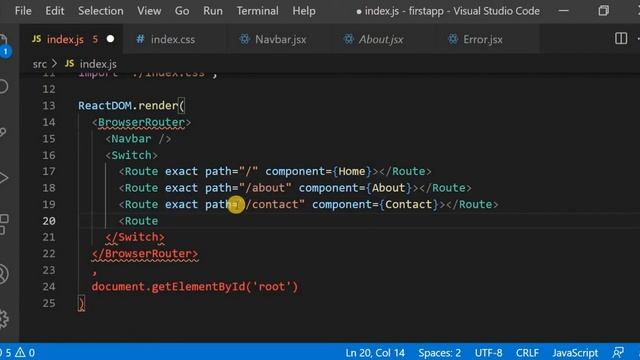Screen dimensions: 640x360
Task: Click Ln 20, Col 14 indicator
Action: pos(375,353)
